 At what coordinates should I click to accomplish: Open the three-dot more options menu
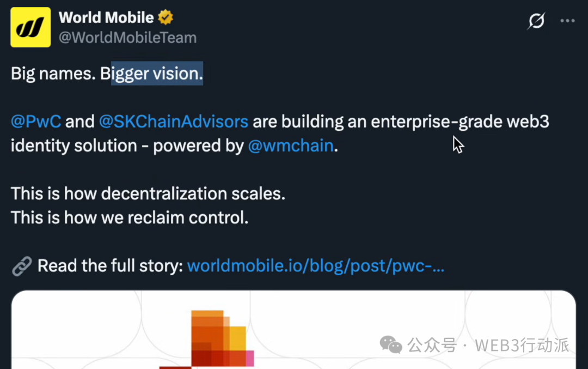pyautogui.click(x=567, y=21)
